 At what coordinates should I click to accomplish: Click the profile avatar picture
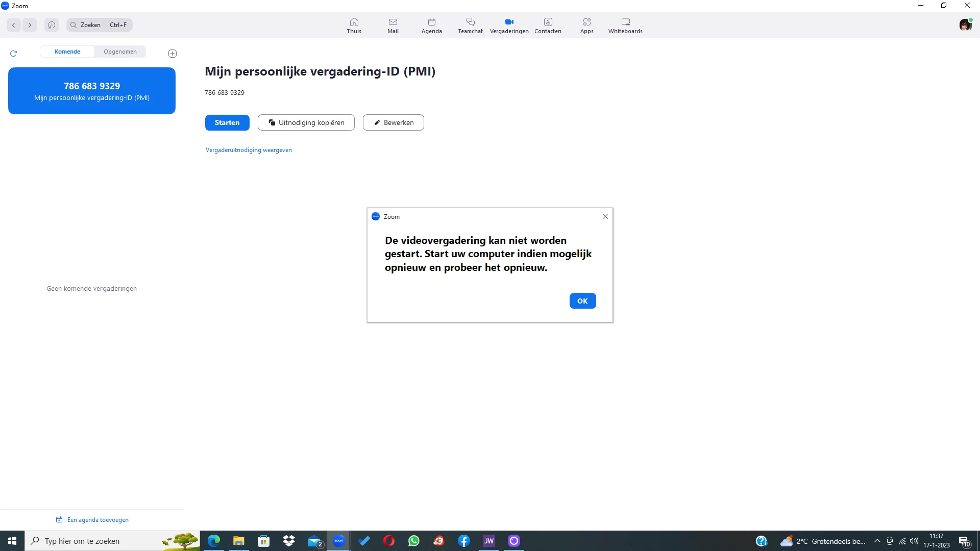click(965, 25)
